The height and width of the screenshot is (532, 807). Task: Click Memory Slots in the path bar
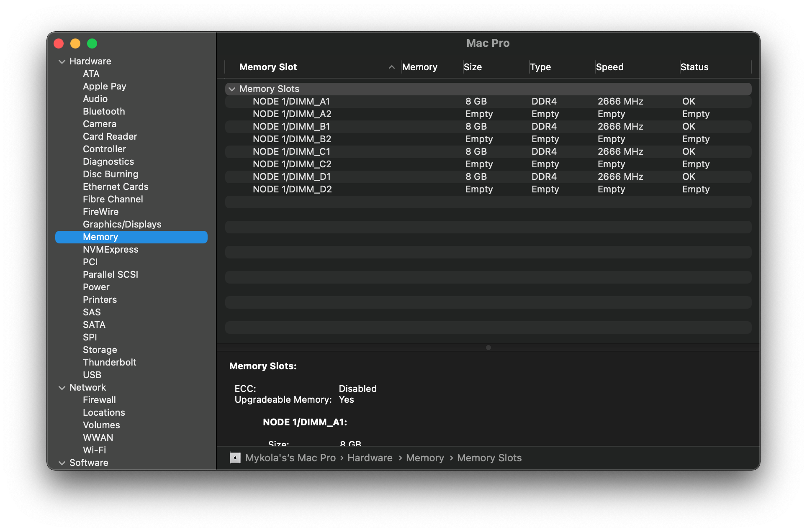[x=489, y=458]
